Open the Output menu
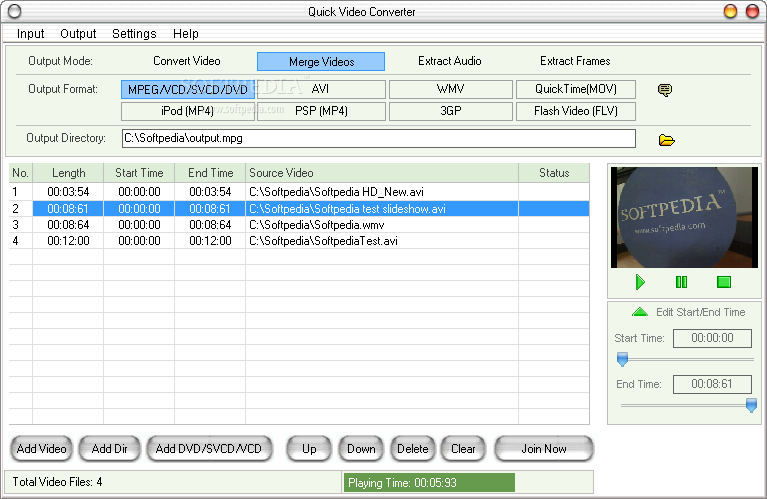The image size is (767, 499). 78,34
